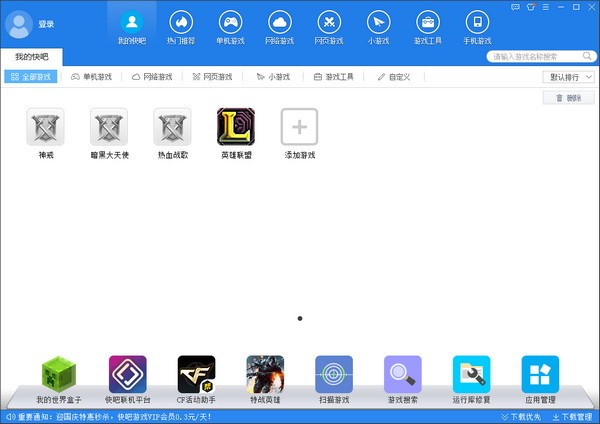
Task: Select 小游戏 filter tab
Action: (273, 77)
